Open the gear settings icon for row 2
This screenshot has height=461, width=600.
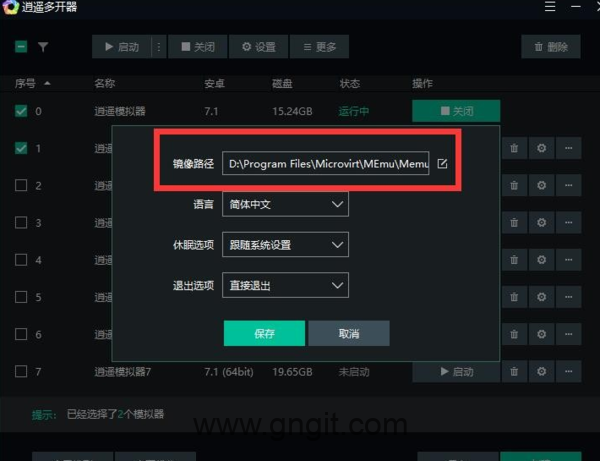541,186
